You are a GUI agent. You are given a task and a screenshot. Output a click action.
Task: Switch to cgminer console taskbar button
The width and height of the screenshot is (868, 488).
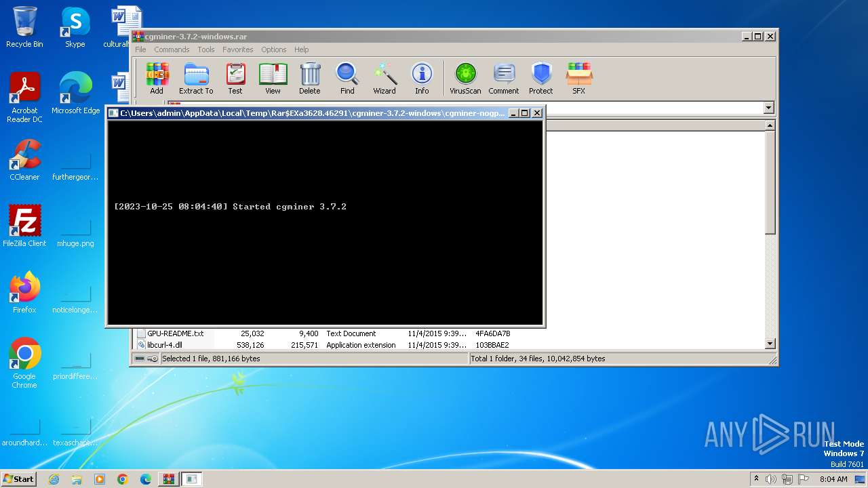192,479
